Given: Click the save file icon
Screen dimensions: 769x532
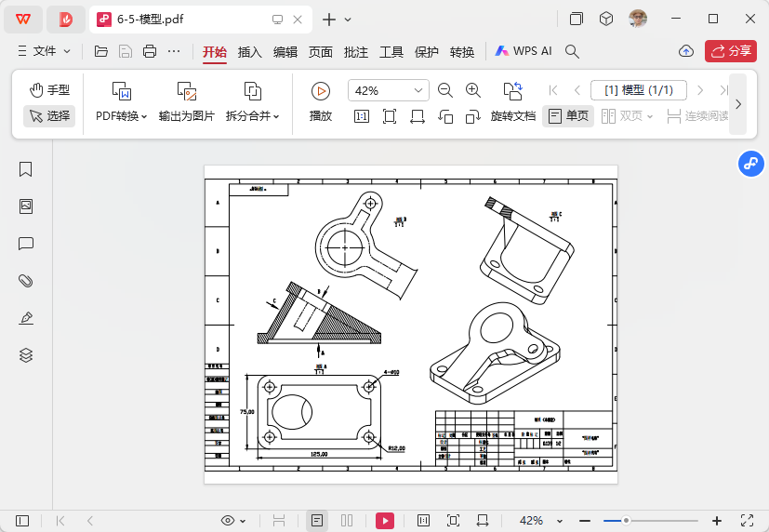Looking at the screenshot, I should 125,51.
